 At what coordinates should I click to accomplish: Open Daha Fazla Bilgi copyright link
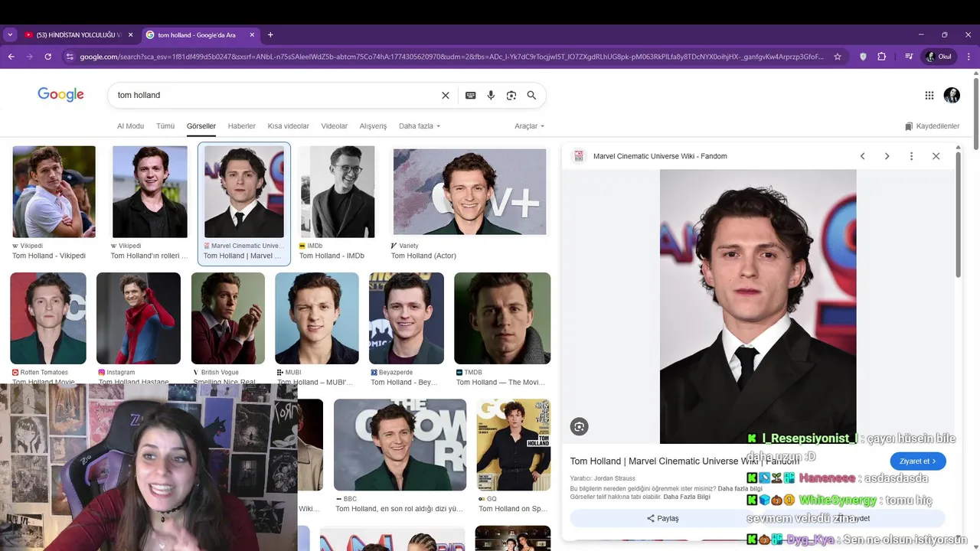click(x=687, y=497)
